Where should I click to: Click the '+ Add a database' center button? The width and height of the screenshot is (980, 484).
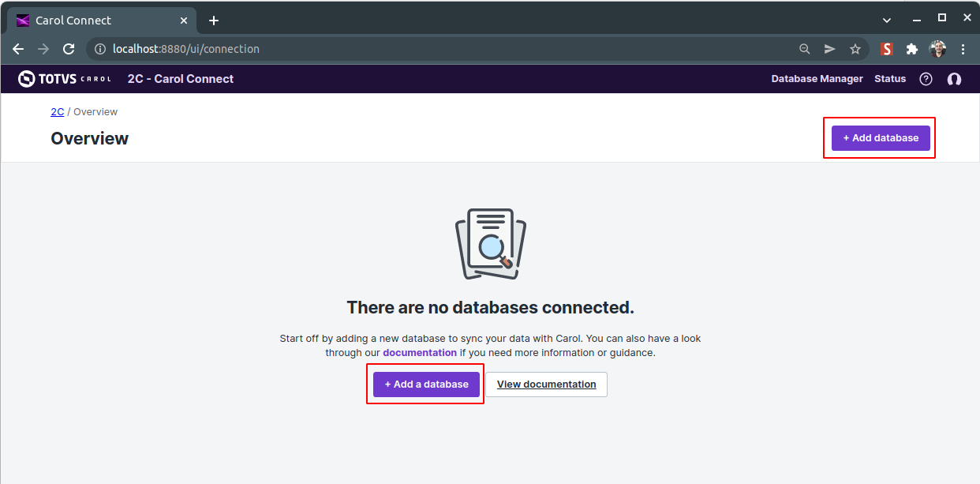click(426, 385)
